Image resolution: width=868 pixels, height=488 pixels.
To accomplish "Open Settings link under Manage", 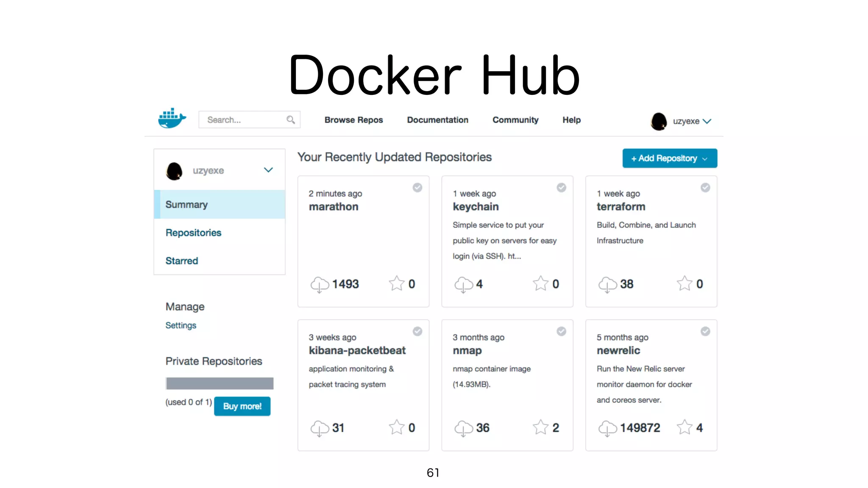I will point(181,325).
